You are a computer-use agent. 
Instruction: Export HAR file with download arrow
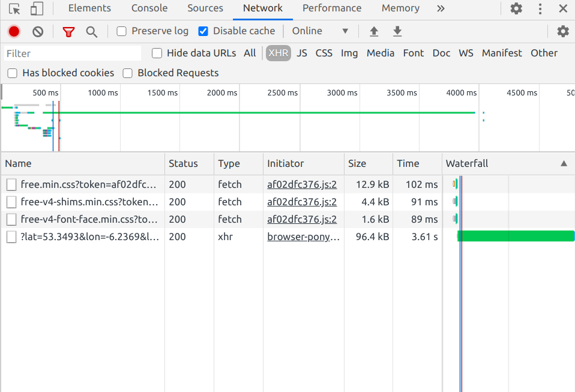click(397, 32)
